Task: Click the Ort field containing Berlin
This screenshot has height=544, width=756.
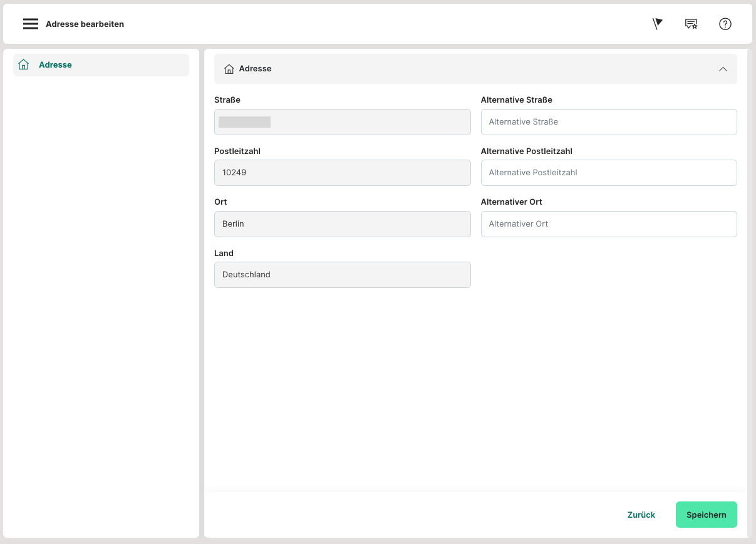Action: (342, 224)
